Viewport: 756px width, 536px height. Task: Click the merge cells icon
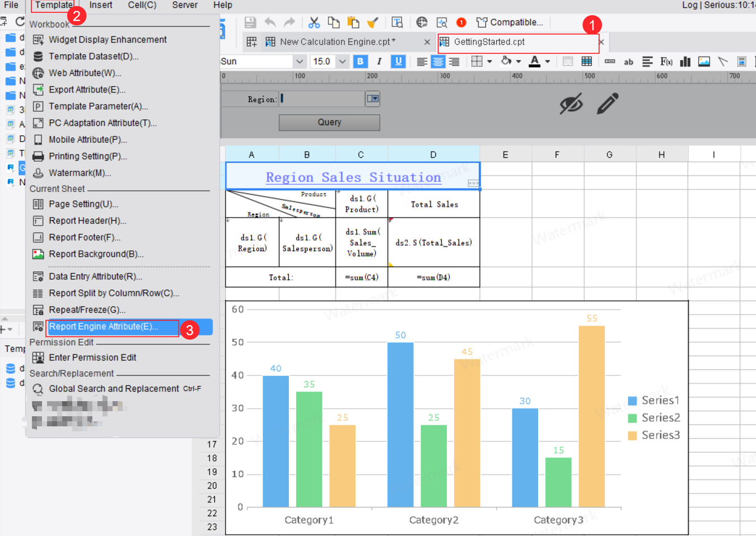tap(567, 62)
